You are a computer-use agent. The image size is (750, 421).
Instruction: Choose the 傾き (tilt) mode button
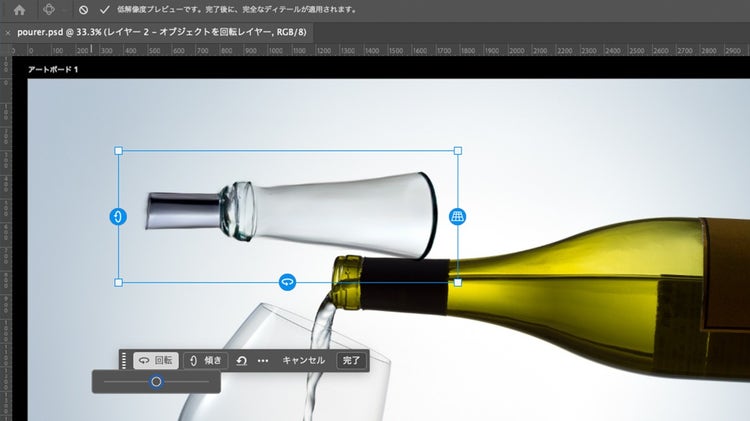(x=206, y=360)
